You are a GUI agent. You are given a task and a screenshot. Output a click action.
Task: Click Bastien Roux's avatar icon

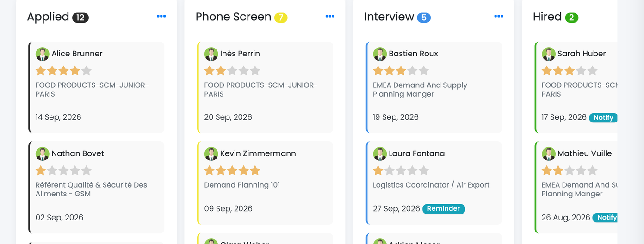tap(380, 54)
